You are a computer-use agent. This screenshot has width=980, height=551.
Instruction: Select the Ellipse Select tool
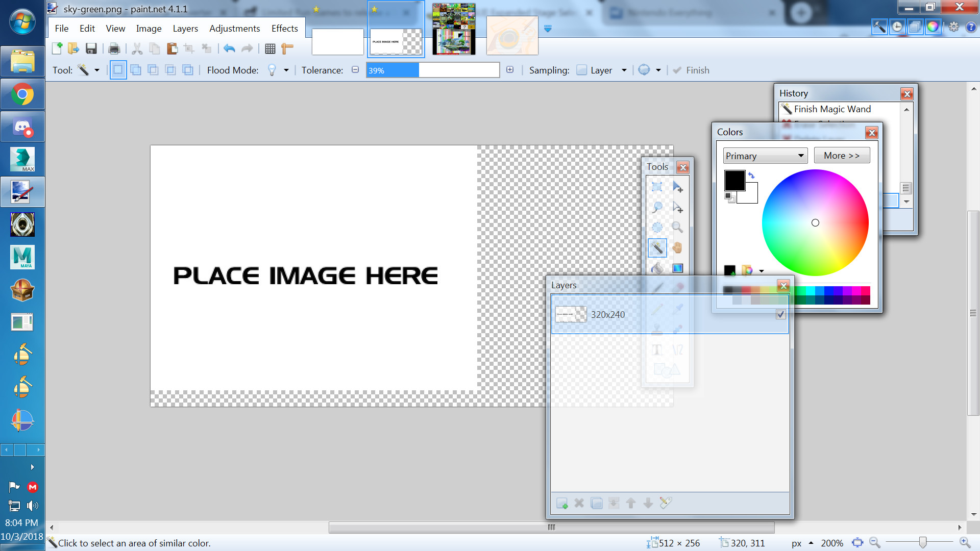(x=657, y=228)
